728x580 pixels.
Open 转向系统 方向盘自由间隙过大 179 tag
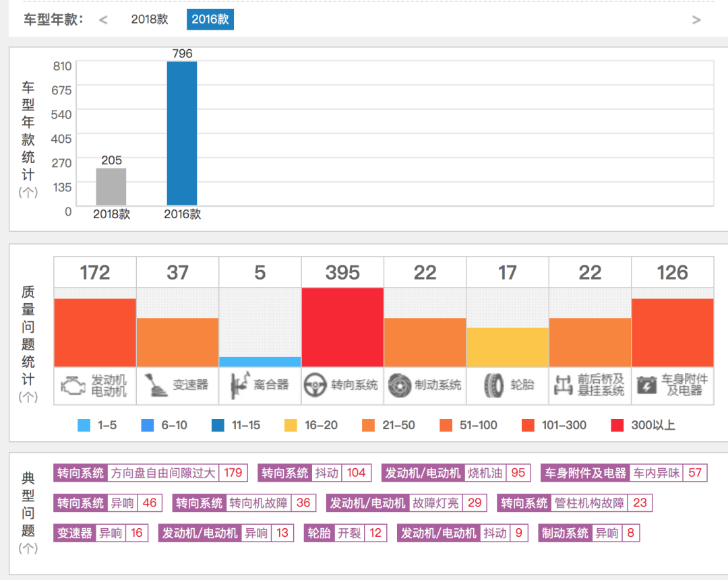click(x=150, y=473)
